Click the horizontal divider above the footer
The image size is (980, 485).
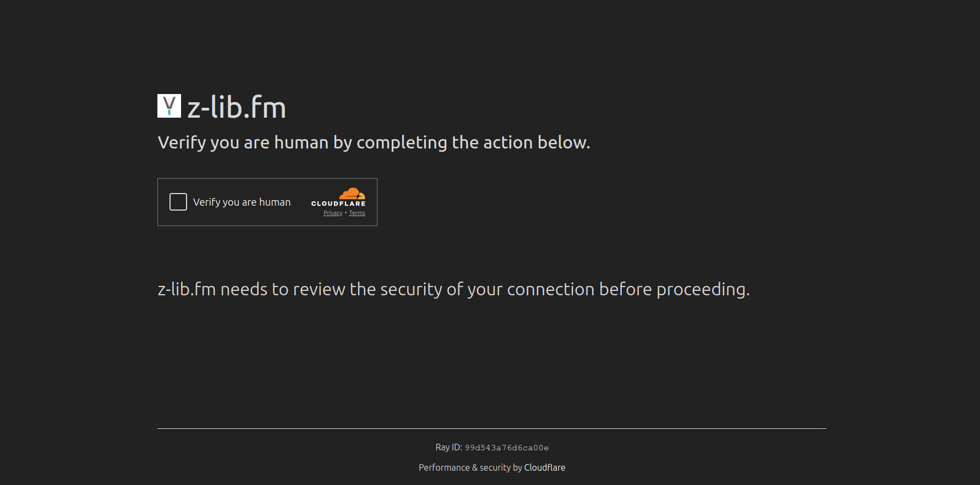[491, 428]
